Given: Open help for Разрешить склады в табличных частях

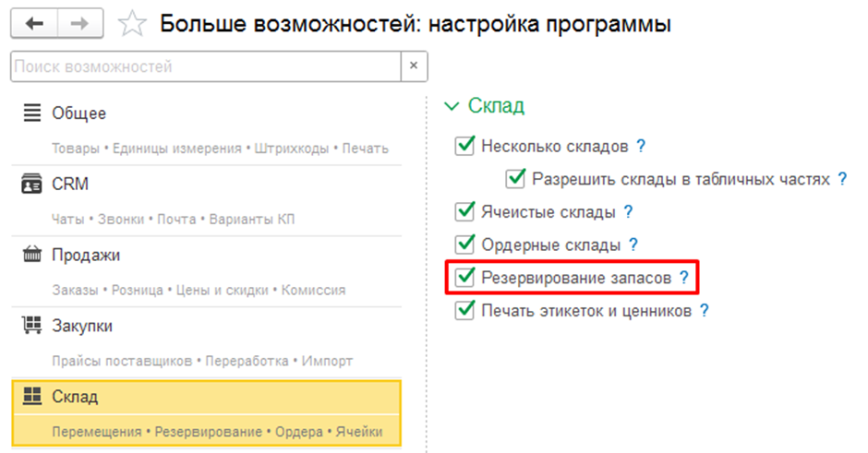Looking at the screenshot, I should click(x=842, y=179).
